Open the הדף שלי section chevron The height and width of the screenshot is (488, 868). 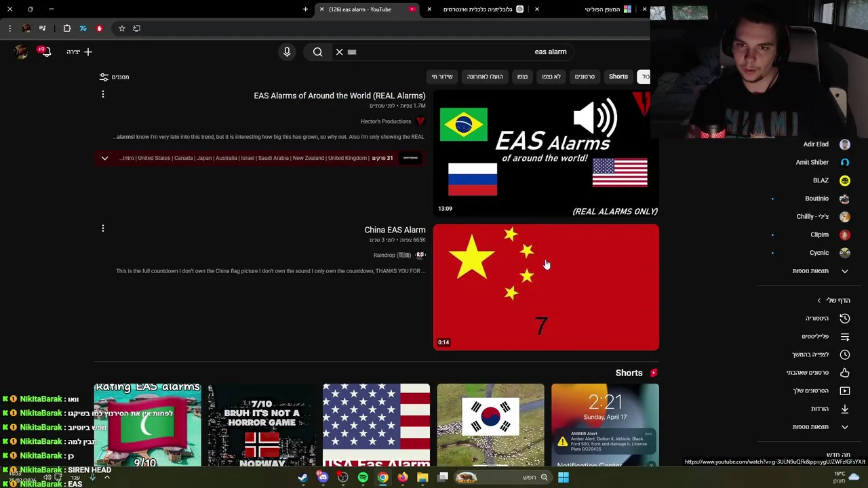[x=818, y=300]
